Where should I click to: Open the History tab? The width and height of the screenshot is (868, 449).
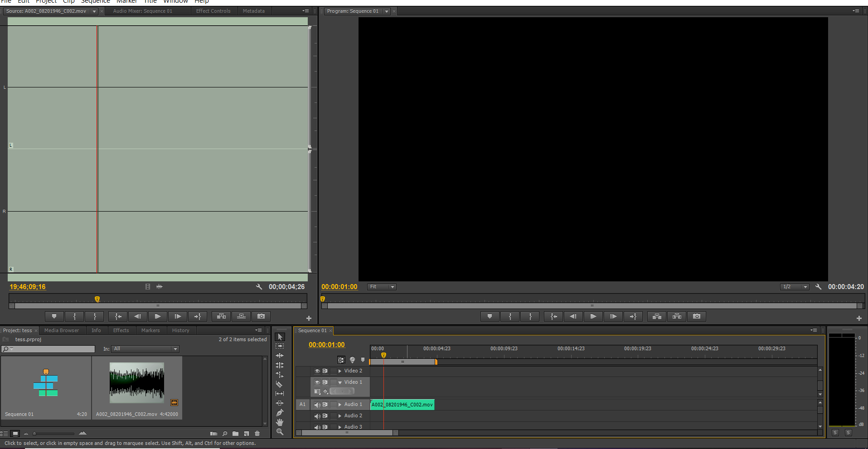coord(181,330)
